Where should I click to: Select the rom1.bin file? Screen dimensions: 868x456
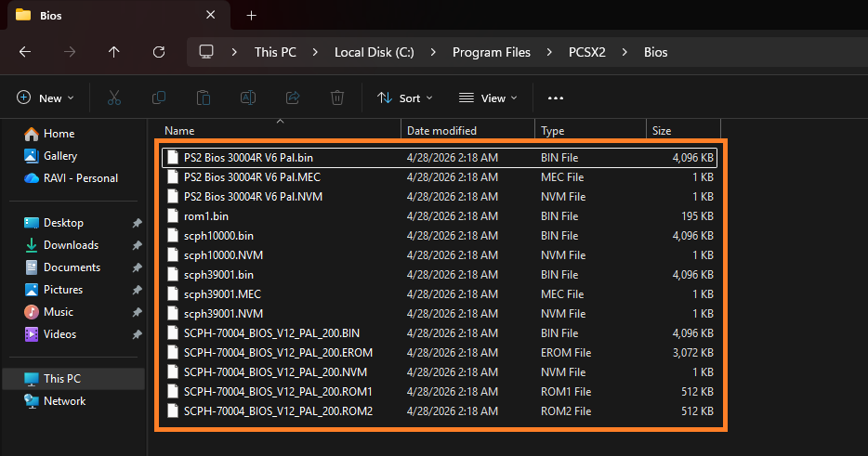coord(440,215)
